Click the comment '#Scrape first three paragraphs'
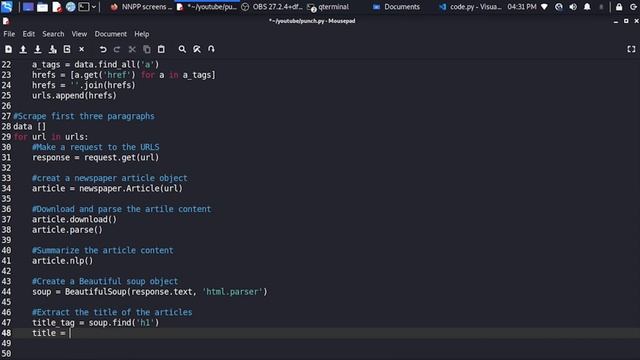 (84, 116)
